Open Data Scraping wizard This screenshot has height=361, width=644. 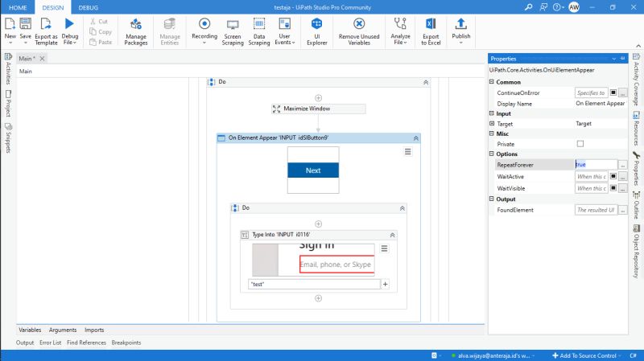pos(258,31)
